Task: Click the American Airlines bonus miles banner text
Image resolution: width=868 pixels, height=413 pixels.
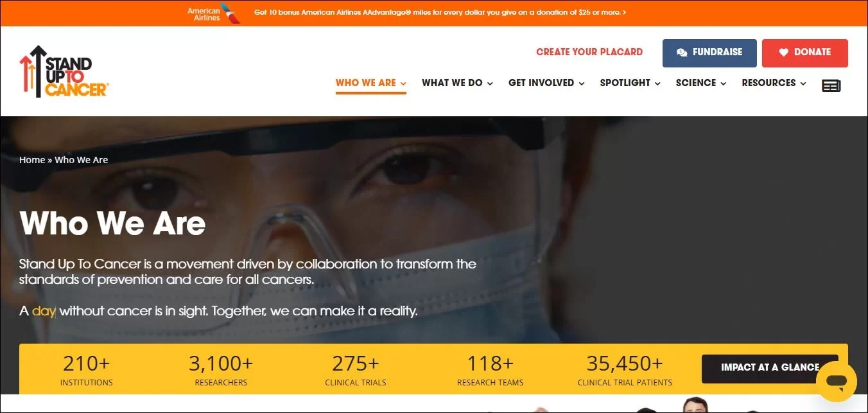Action: pos(440,12)
